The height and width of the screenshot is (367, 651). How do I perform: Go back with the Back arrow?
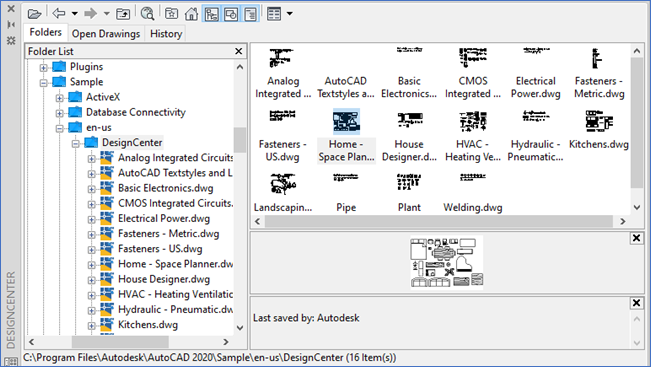coord(59,13)
